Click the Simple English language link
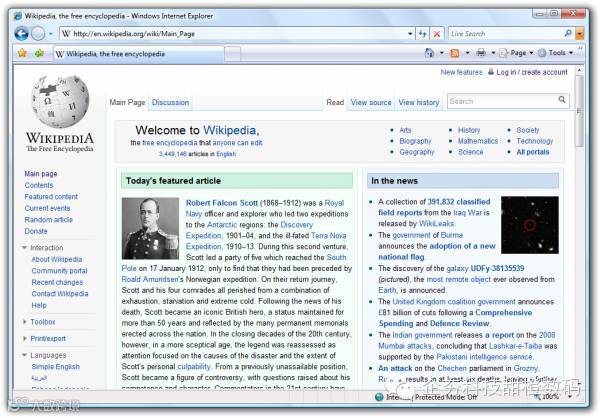Viewport: 600px width, 418px height. pyautogui.click(x=55, y=367)
